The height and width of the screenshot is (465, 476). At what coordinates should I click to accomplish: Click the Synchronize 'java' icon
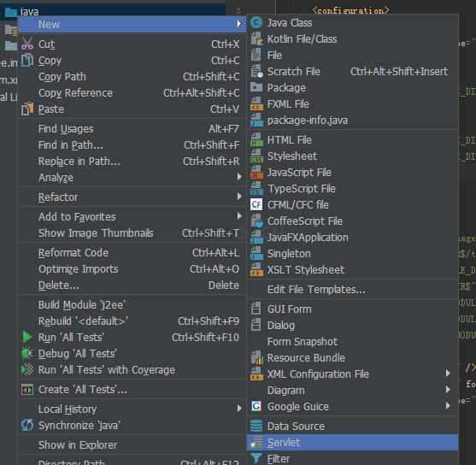[27, 425]
